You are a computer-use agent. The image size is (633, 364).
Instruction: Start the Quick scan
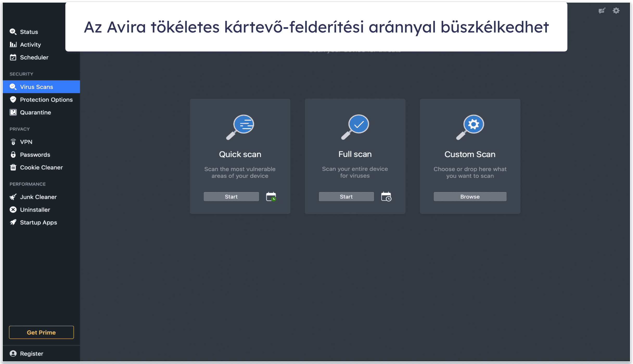(x=231, y=197)
